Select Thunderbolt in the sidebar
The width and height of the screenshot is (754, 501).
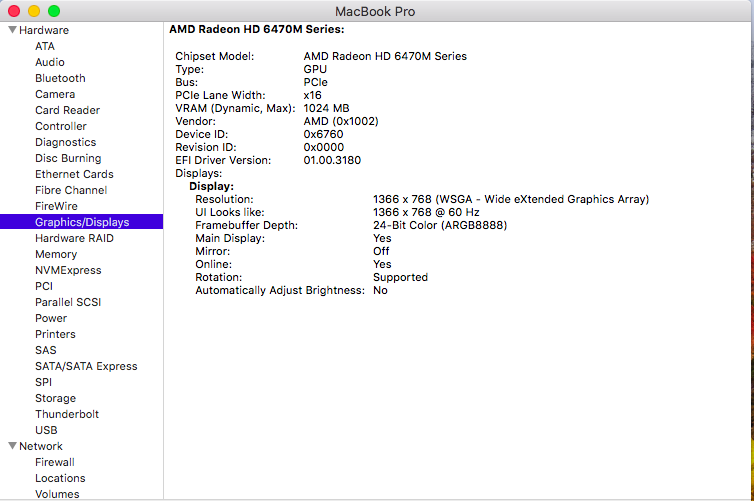pos(67,414)
